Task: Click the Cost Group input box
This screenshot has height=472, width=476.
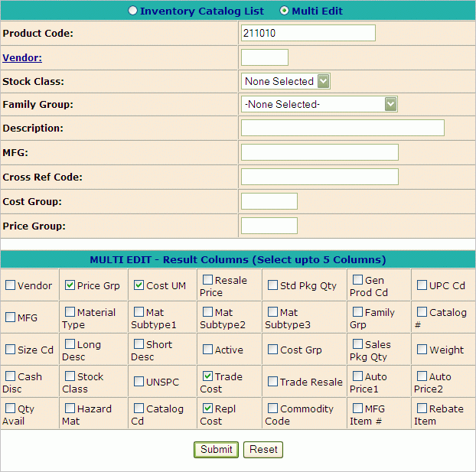Action: (269, 201)
